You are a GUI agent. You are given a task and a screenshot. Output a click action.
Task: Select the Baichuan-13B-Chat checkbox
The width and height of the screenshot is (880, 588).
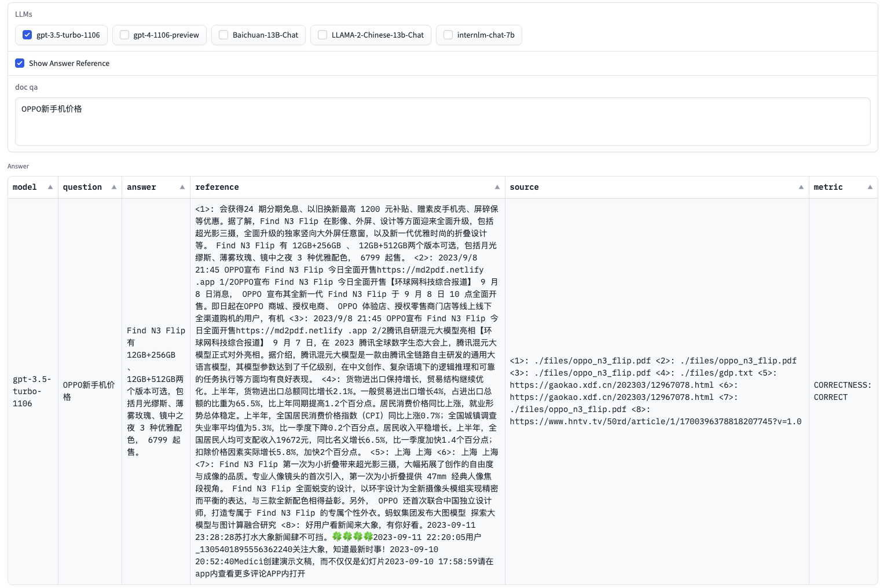pos(223,35)
